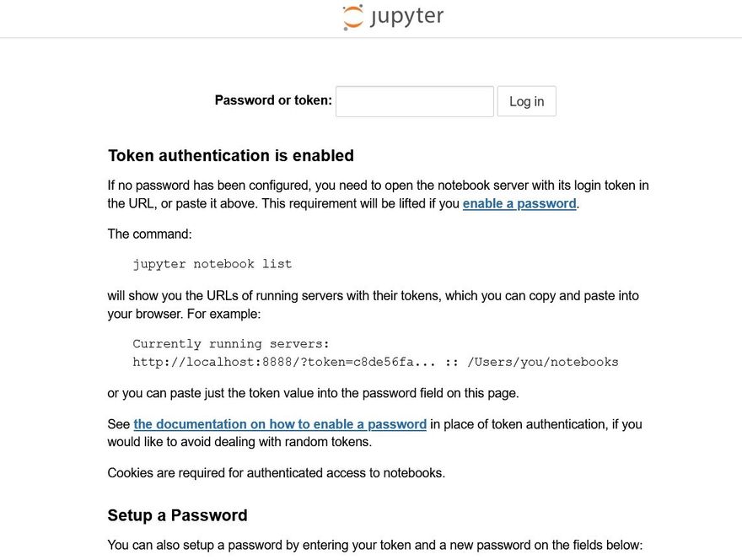Click the 'will show you the URLs' paragraph
The height and width of the screenshot is (560, 742).
pyautogui.click(x=373, y=296)
